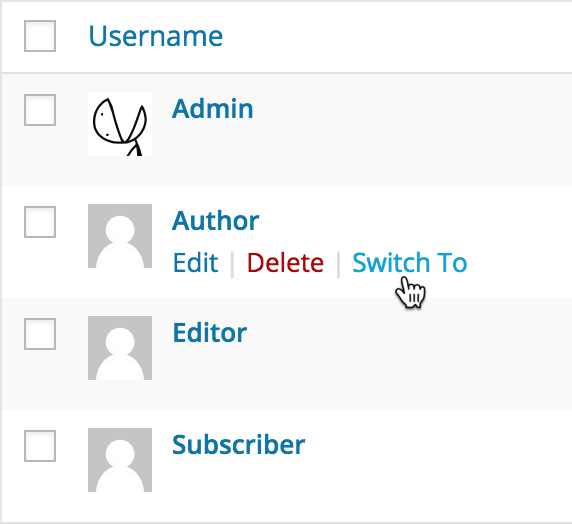Sort the list by the Username column header

(156, 36)
